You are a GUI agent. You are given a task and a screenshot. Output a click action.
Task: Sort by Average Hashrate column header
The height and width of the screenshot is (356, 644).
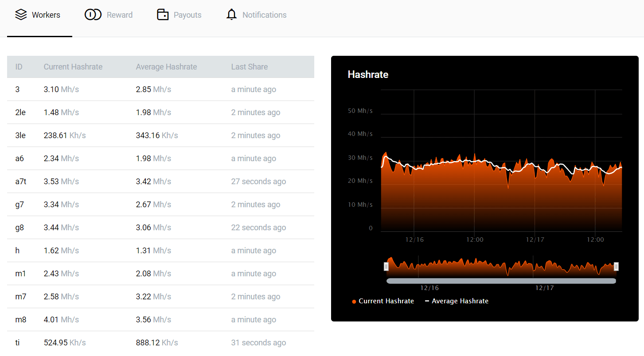tap(166, 67)
